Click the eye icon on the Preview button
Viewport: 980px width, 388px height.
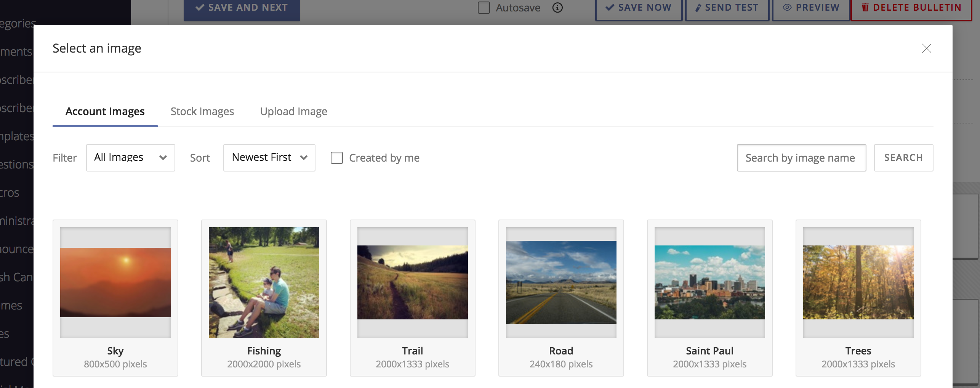(787, 7)
